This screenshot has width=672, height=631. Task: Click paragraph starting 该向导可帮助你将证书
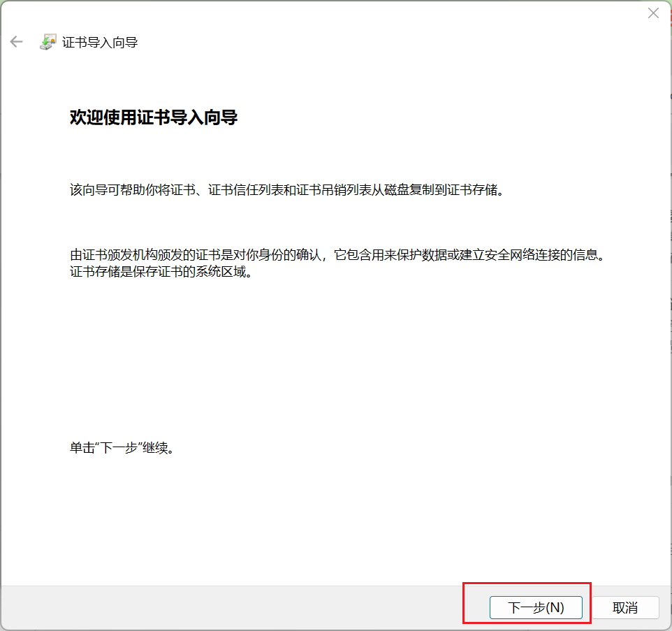point(286,189)
